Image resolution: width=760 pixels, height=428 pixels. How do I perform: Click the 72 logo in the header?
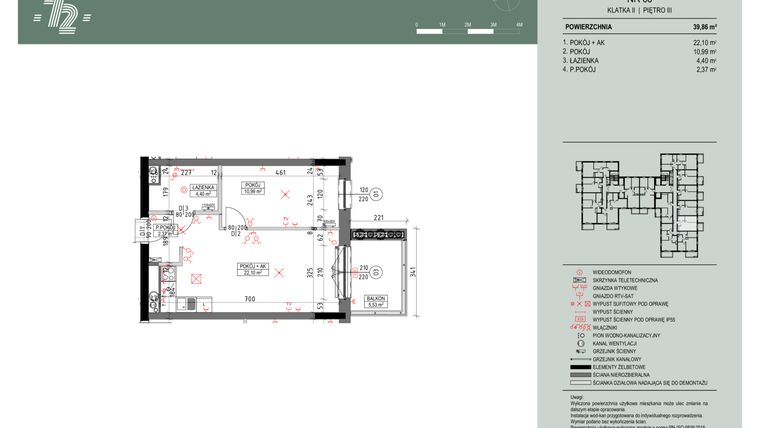coord(62,17)
